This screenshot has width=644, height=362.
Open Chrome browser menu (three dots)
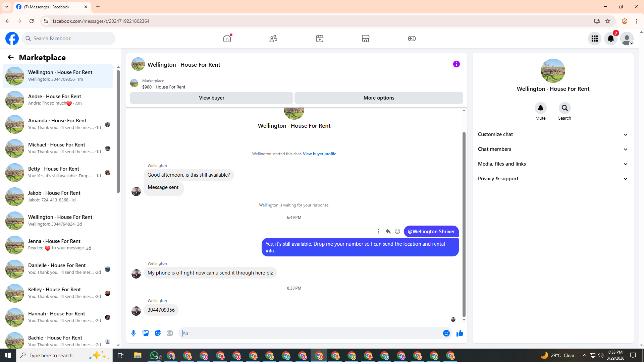[x=637, y=21]
